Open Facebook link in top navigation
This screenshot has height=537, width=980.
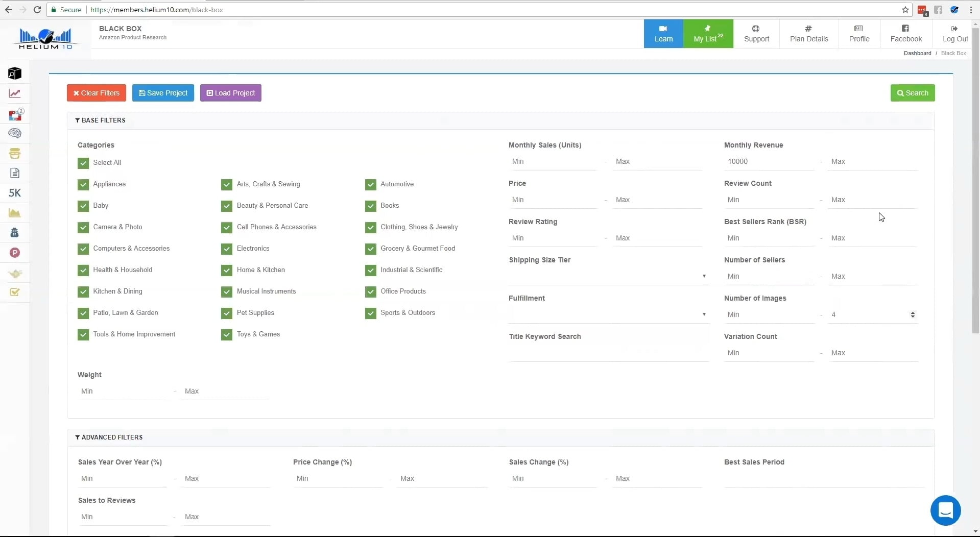(x=906, y=34)
